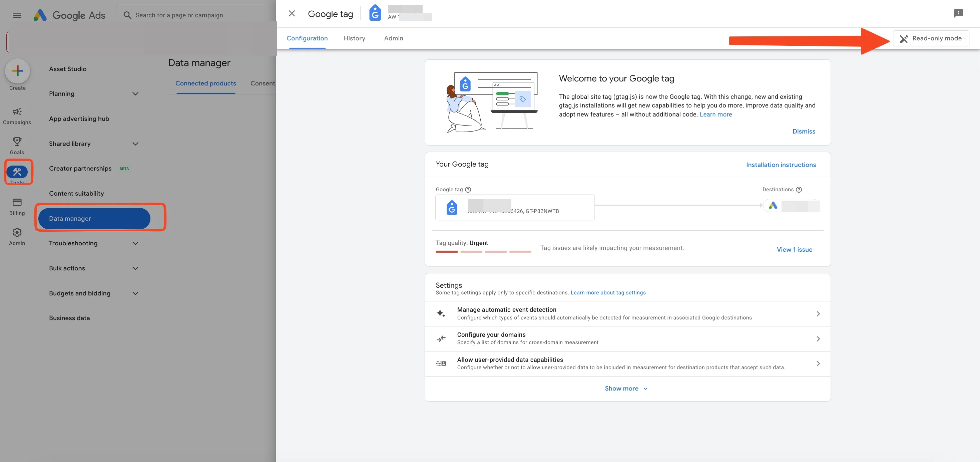Click the Read-only mode button
Image resolution: width=980 pixels, height=462 pixels.
tap(931, 38)
